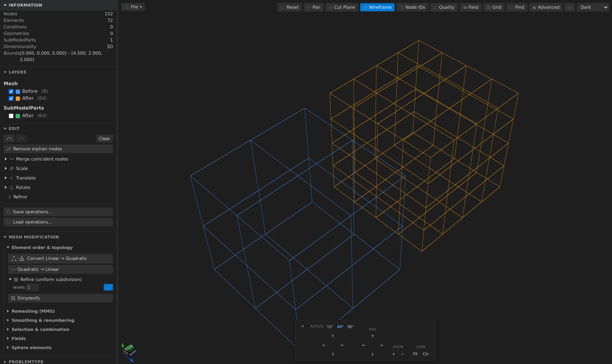The image size is (612, 364).
Task: Rotate view up with the arrow
Action: click(x=333, y=336)
